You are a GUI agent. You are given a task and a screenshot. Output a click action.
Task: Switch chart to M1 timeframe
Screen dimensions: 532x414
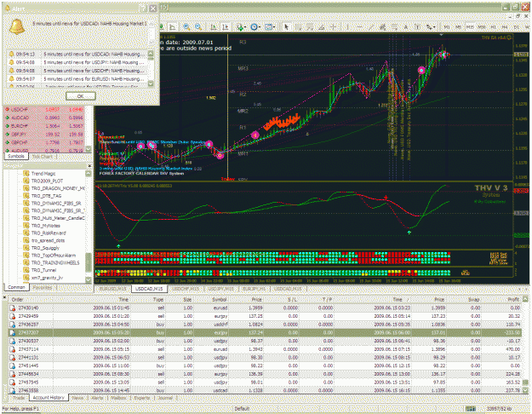click(x=447, y=26)
